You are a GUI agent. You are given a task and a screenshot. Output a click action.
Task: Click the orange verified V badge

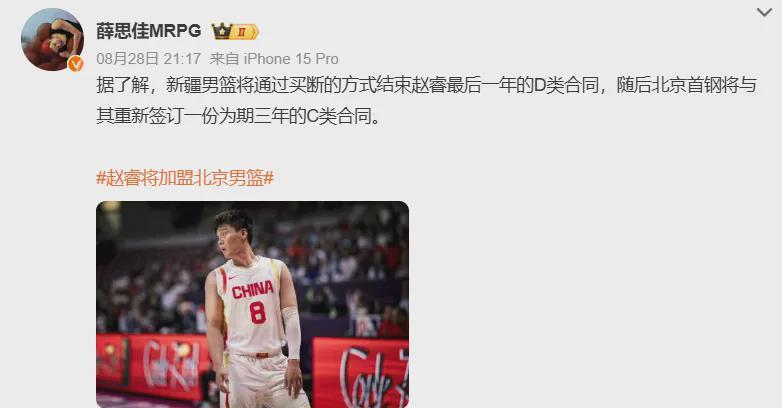point(76,64)
